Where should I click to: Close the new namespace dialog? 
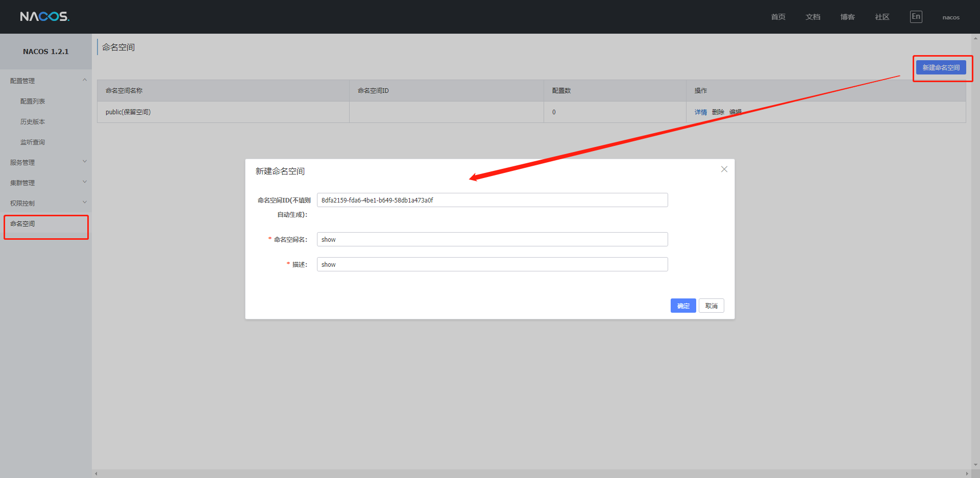point(724,169)
